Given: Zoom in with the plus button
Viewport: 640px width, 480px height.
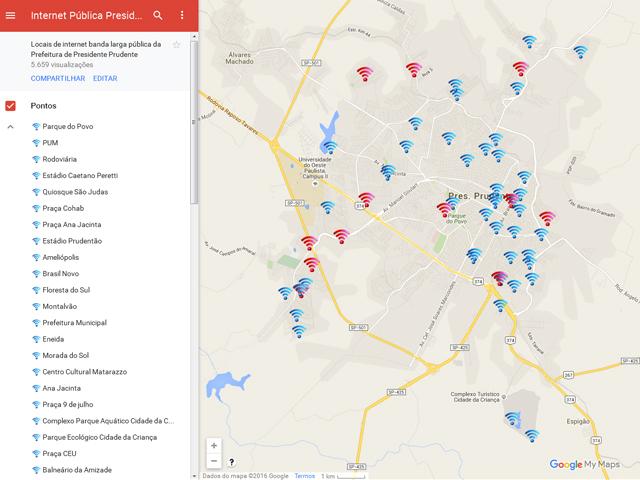Looking at the screenshot, I should point(214,446).
